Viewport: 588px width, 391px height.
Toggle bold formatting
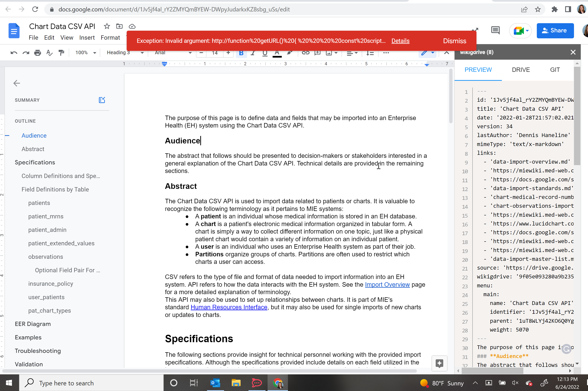[x=241, y=53]
